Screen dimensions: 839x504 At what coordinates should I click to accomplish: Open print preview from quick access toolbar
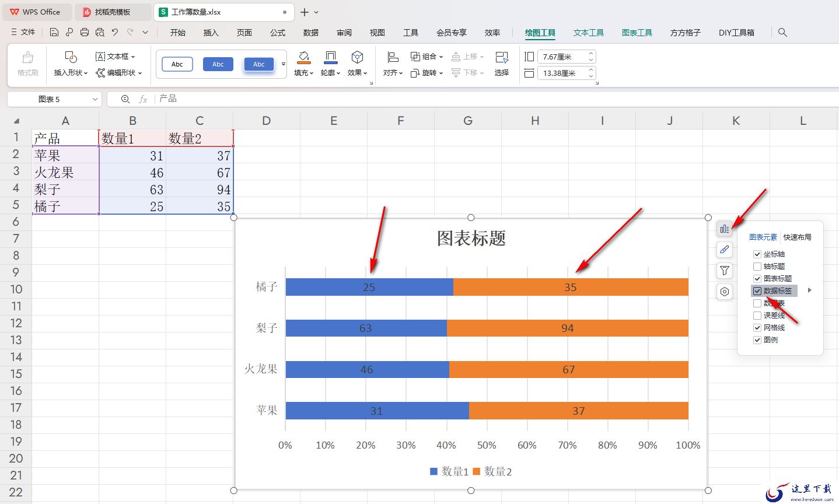click(x=100, y=33)
